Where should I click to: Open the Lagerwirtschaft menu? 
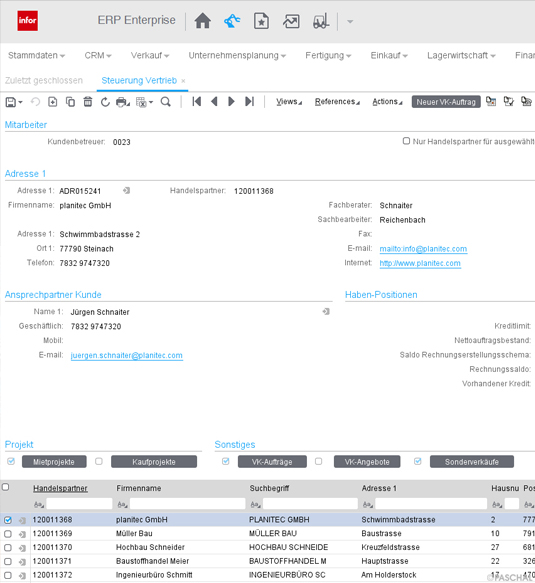[x=461, y=55]
